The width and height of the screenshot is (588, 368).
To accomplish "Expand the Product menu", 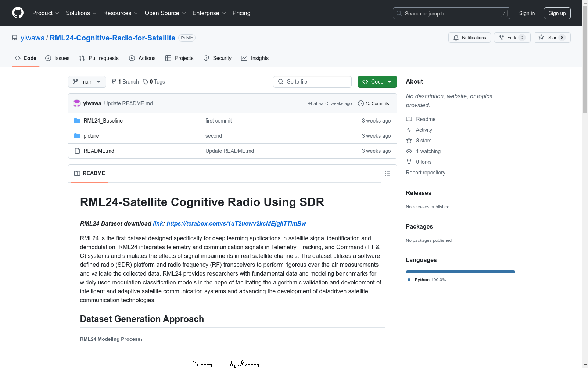I will coord(46,13).
